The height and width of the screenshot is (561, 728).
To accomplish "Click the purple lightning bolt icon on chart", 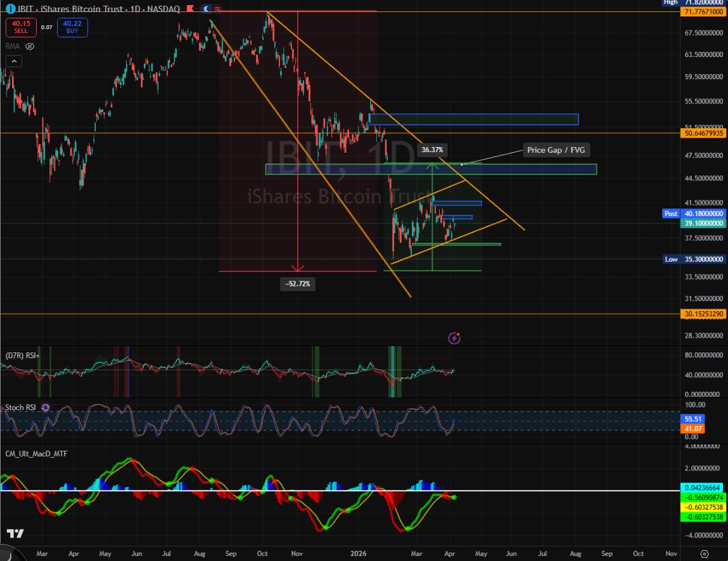I will (x=454, y=338).
